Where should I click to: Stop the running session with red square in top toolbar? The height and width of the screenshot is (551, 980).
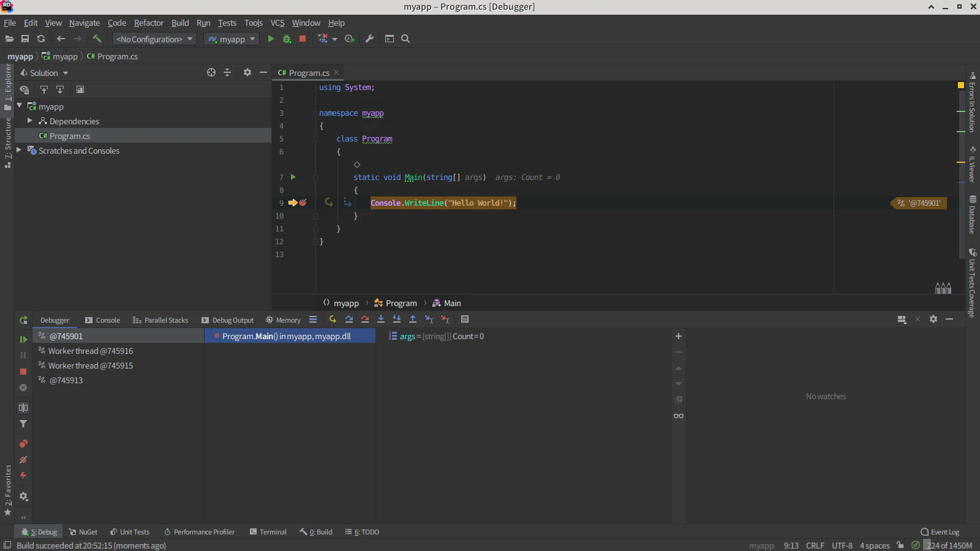303,39
